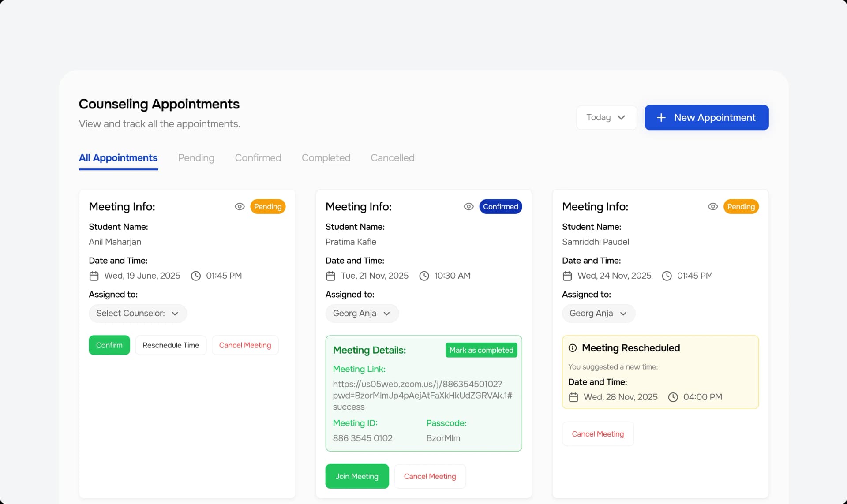The image size is (847, 504).
Task: Click the eye icon on Anil Maharjan's card
Action: click(x=240, y=206)
